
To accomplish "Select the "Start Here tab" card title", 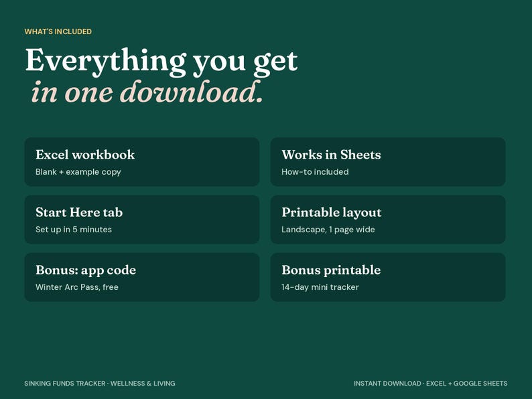I will [79, 212].
